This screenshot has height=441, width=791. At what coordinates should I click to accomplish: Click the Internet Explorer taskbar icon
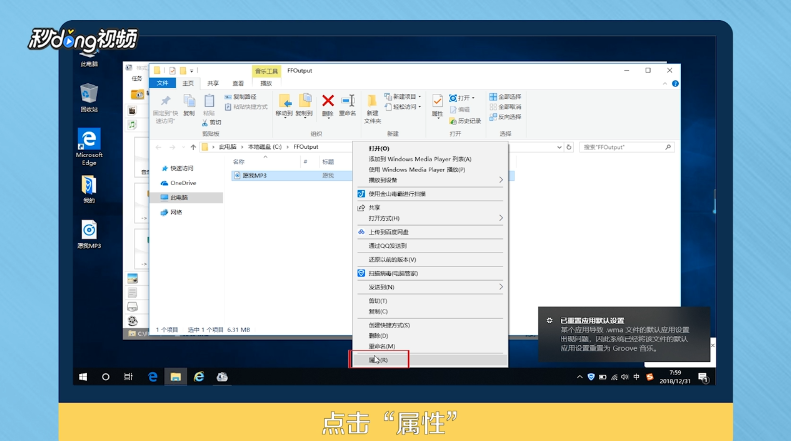[199, 377]
